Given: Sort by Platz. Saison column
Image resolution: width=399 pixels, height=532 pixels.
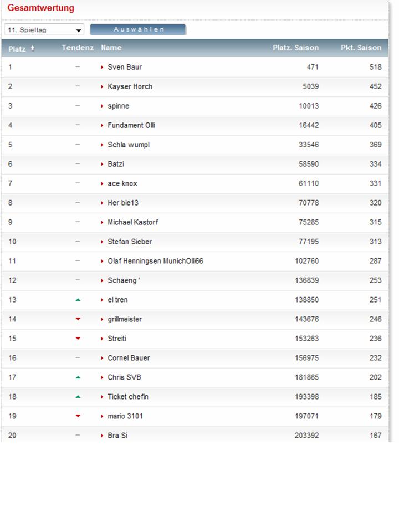Looking at the screenshot, I should 295,48.
